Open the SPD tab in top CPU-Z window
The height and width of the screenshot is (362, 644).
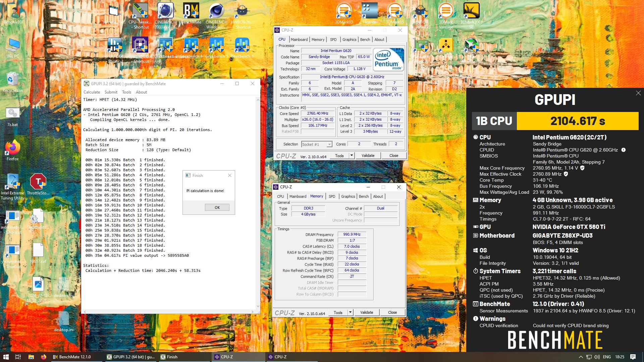tap(333, 40)
